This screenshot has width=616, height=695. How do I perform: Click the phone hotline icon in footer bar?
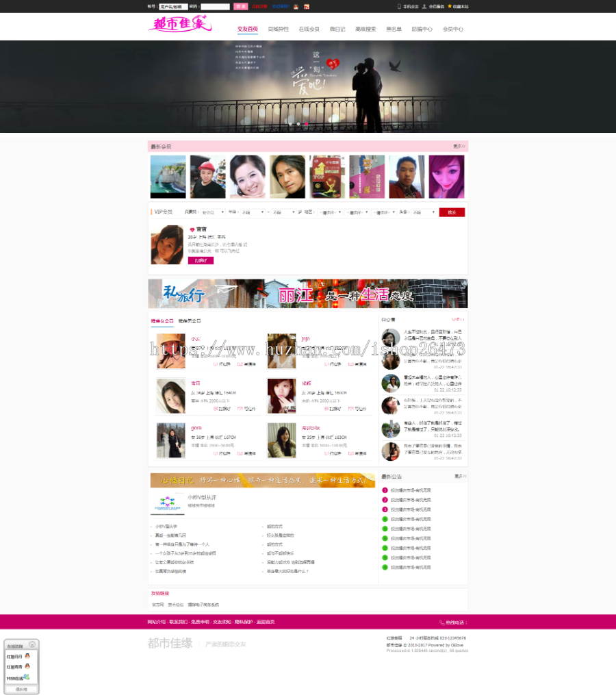click(442, 622)
